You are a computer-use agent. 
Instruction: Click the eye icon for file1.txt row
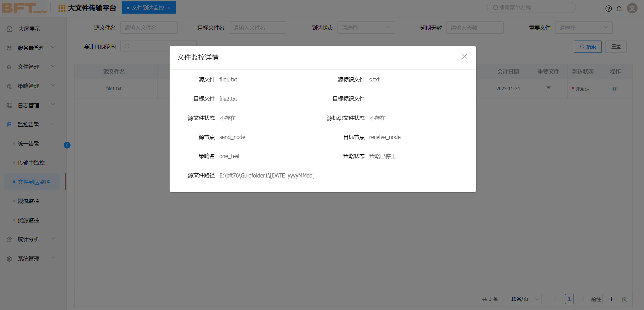coord(614,89)
